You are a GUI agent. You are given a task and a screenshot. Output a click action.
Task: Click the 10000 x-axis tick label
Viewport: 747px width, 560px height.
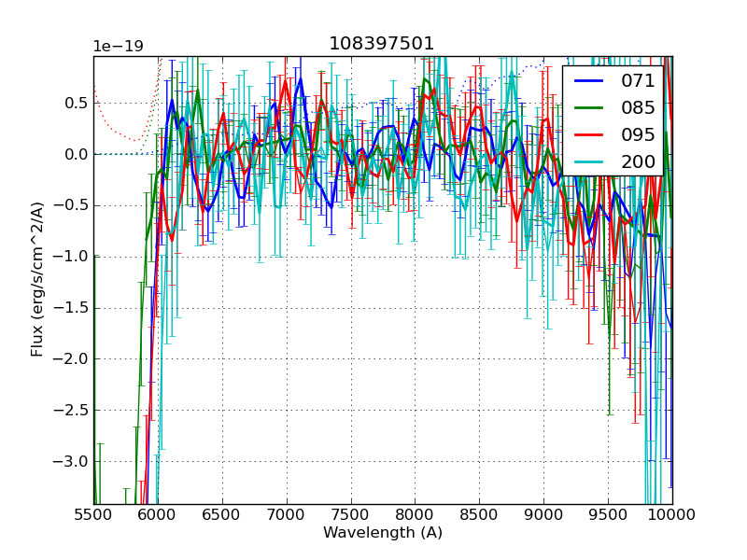(x=672, y=514)
